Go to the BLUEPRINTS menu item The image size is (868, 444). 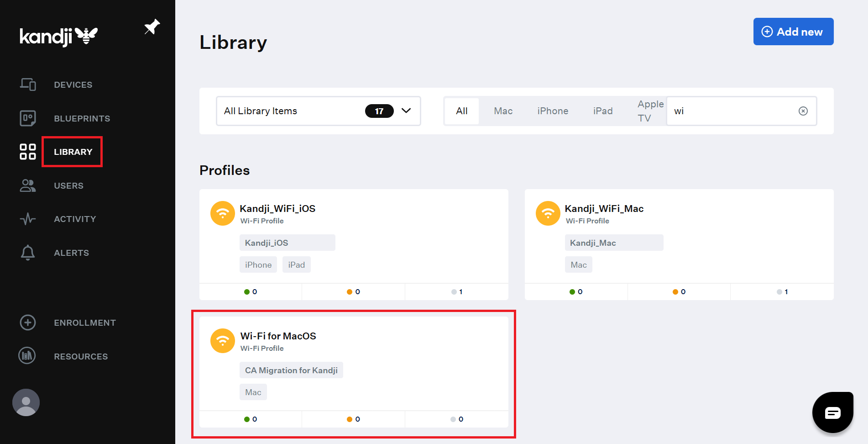point(82,118)
